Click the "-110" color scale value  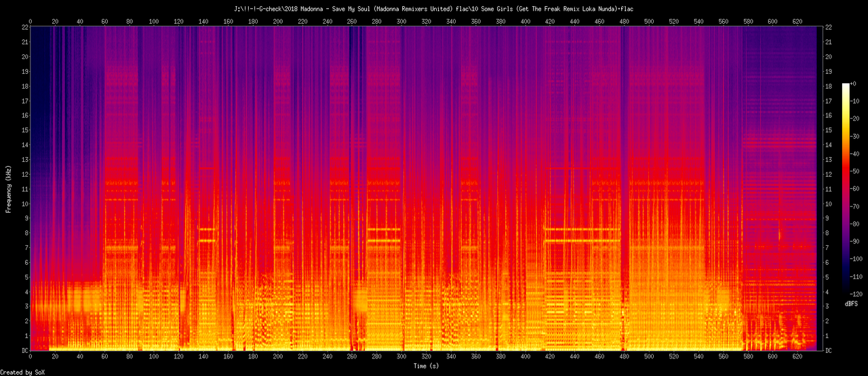[x=856, y=277]
